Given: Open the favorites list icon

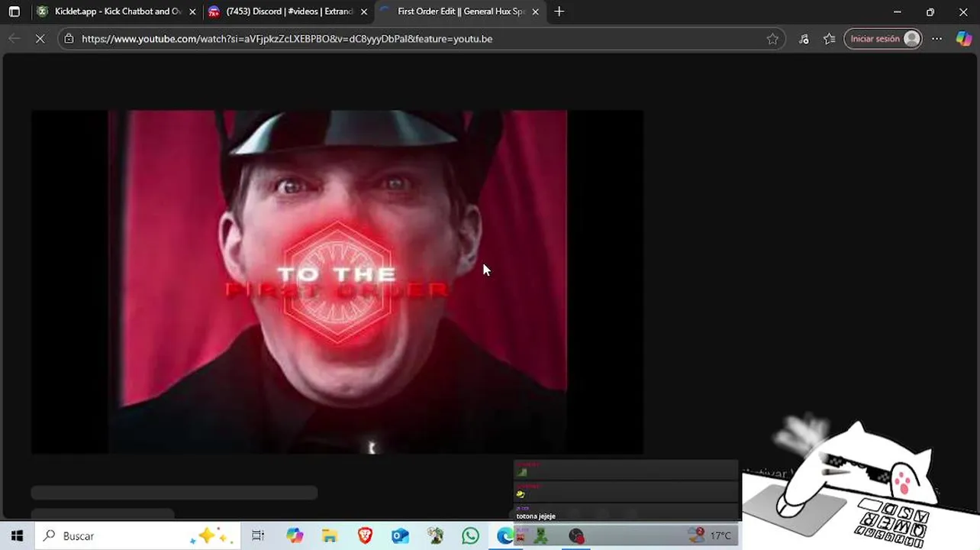Looking at the screenshot, I should (x=829, y=39).
